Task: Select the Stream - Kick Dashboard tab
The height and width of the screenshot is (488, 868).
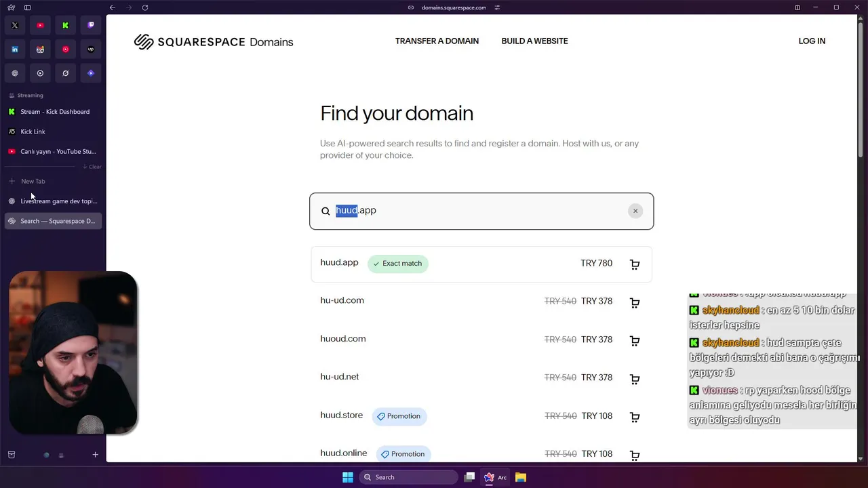Action: (54, 112)
